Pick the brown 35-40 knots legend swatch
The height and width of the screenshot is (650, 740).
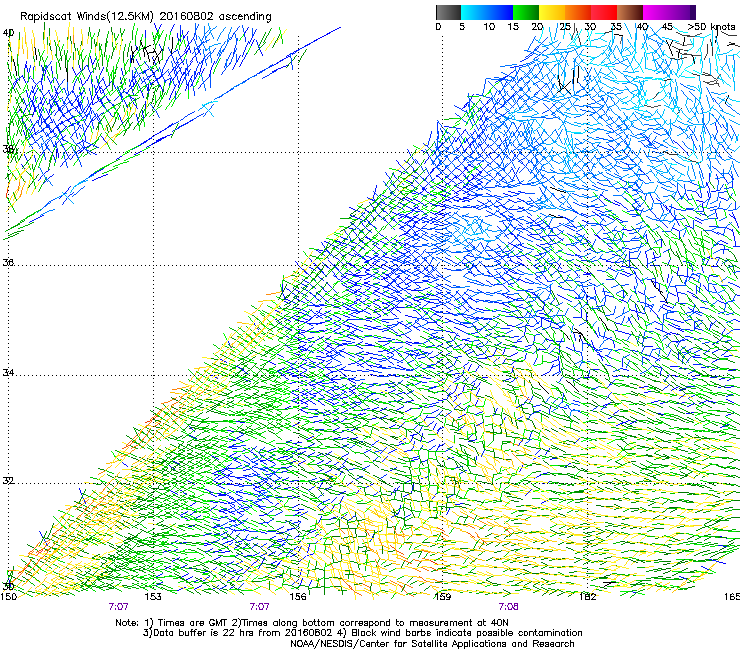pyautogui.click(x=630, y=12)
